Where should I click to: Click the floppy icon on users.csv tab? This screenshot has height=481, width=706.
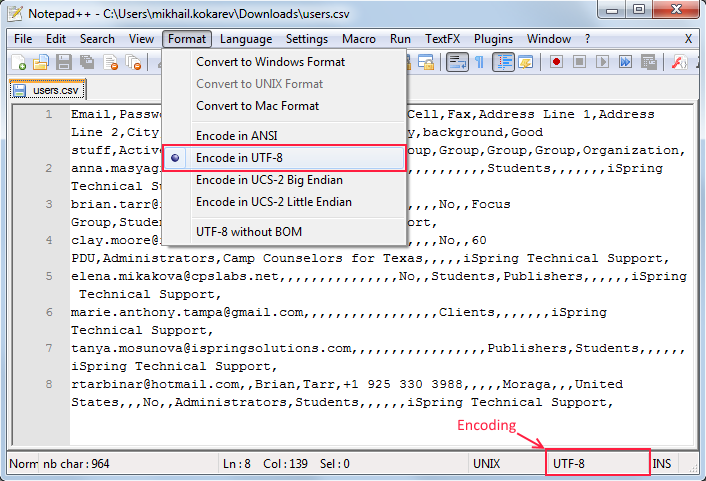tap(19, 90)
